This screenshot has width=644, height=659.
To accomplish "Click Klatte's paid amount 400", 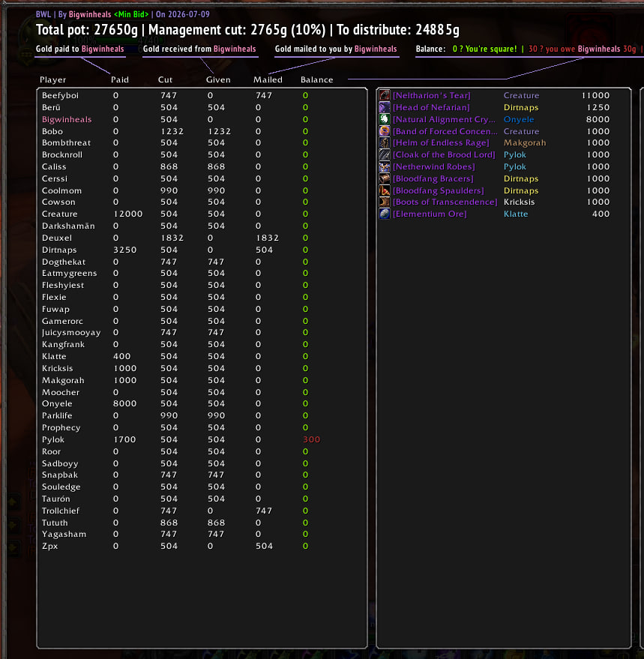I will click(122, 356).
